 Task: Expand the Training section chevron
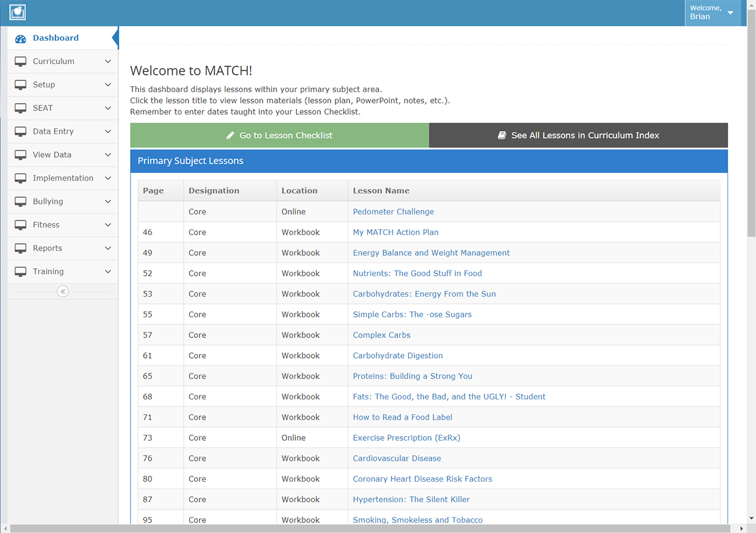click(x=107, y=272)
